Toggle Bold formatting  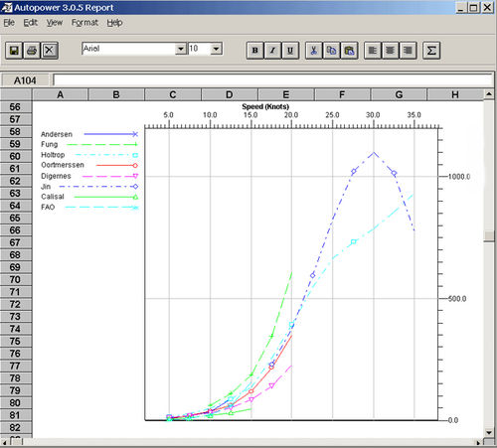(254, 51)
